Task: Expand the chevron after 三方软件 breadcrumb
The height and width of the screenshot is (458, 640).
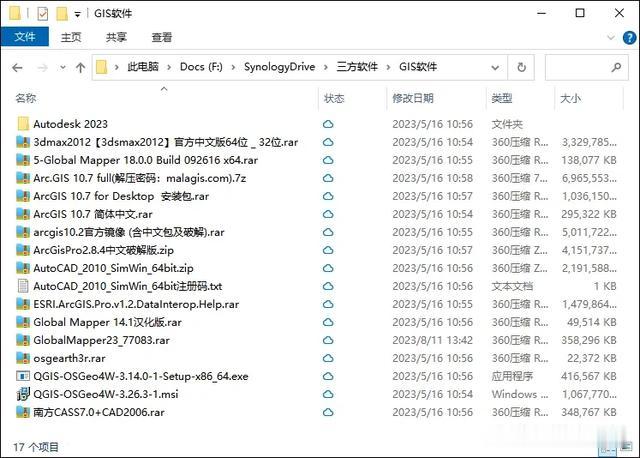Action: [x=388, y=67]
